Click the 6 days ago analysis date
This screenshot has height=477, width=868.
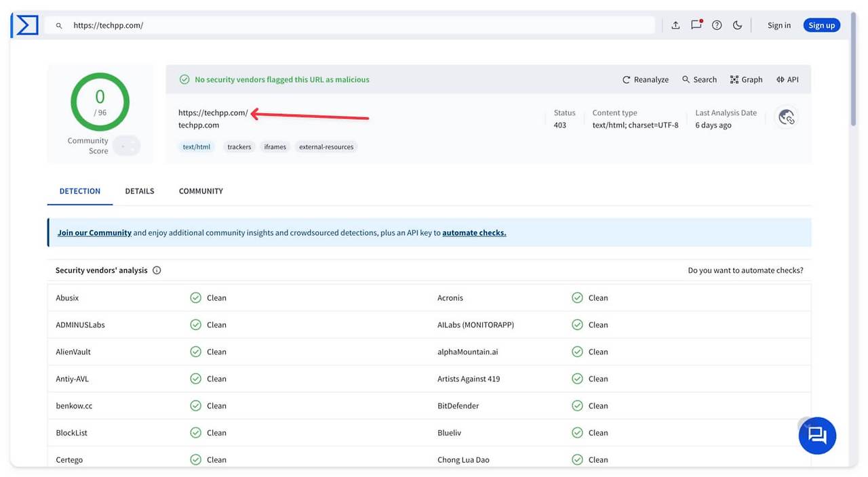pos(713,125)
